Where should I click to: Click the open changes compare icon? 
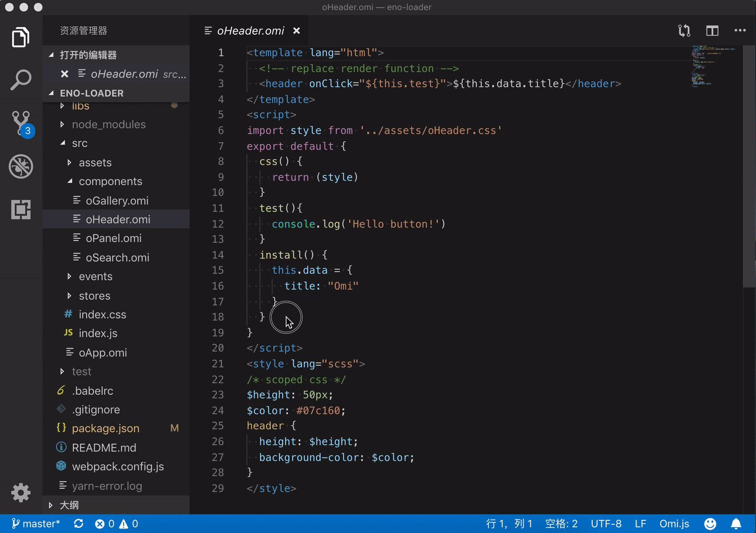pyautogui.click(x=684, y=31)
